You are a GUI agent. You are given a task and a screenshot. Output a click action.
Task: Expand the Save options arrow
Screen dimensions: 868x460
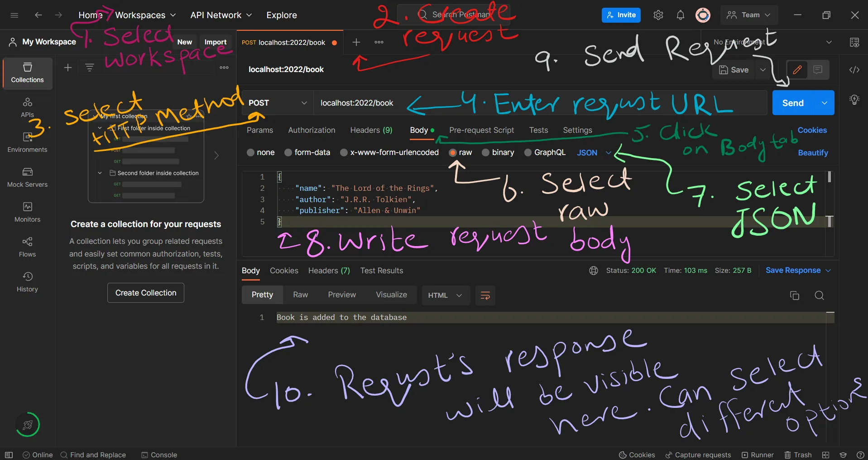(763, 70)
